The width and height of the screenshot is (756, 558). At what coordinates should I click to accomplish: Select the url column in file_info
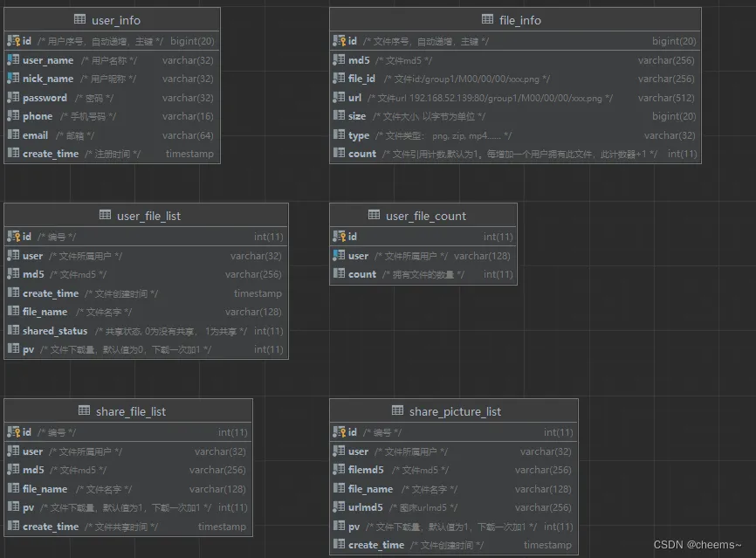515,98
